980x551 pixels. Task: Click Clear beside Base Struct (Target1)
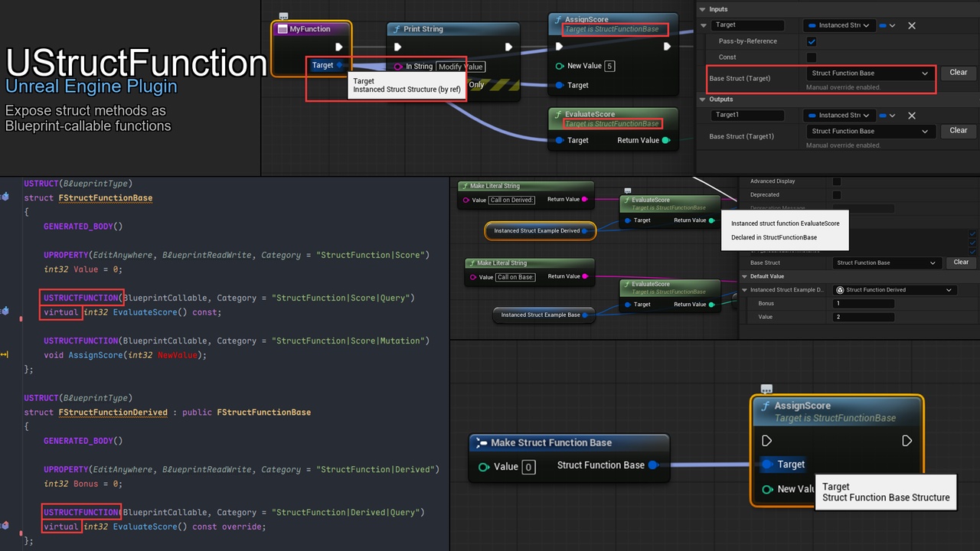tap(959, 131)
